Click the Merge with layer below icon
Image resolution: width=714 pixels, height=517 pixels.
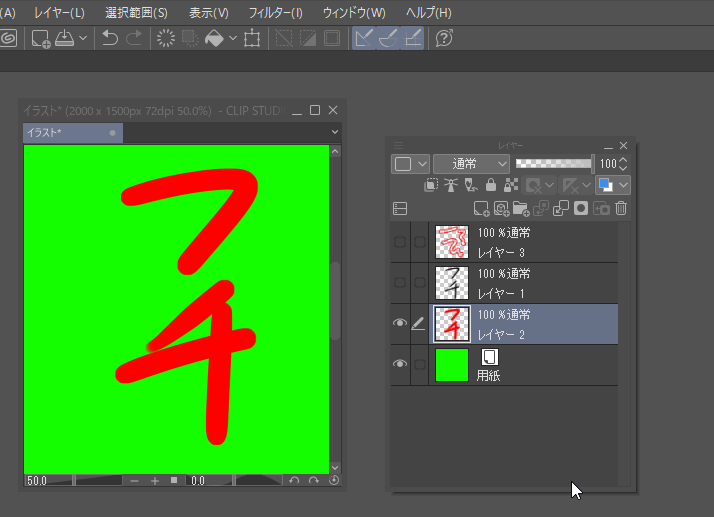pyautogui.click(x=561, y=209)
